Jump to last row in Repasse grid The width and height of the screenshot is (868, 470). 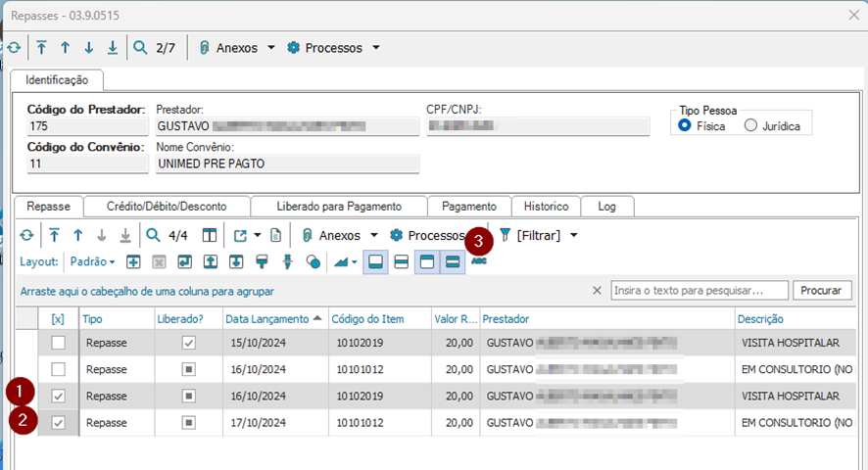pos(125,235)
